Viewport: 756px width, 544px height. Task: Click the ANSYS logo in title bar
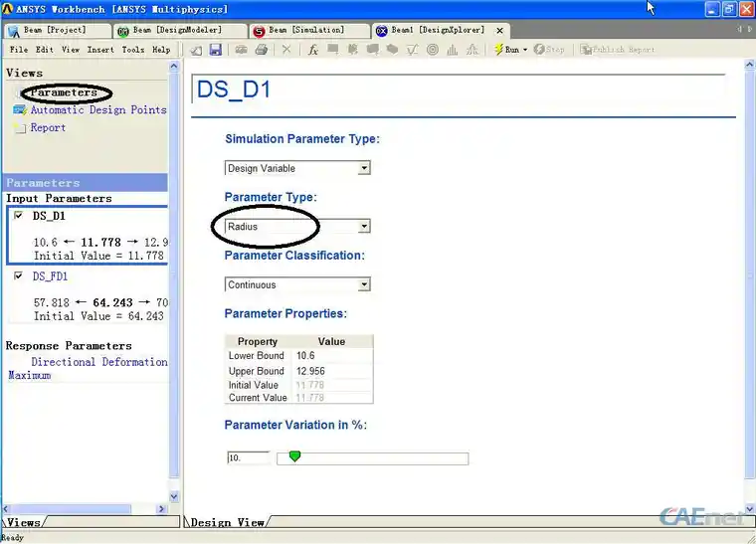pyautogui.click(x=7, y=9)
